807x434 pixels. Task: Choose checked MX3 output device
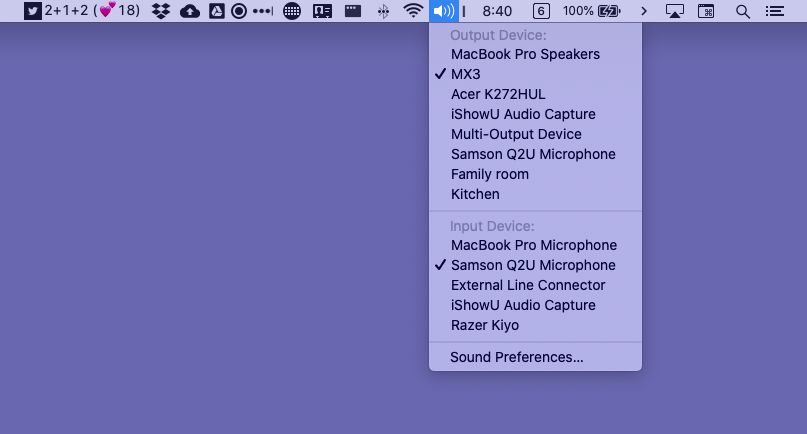click(x=466, y=74)
